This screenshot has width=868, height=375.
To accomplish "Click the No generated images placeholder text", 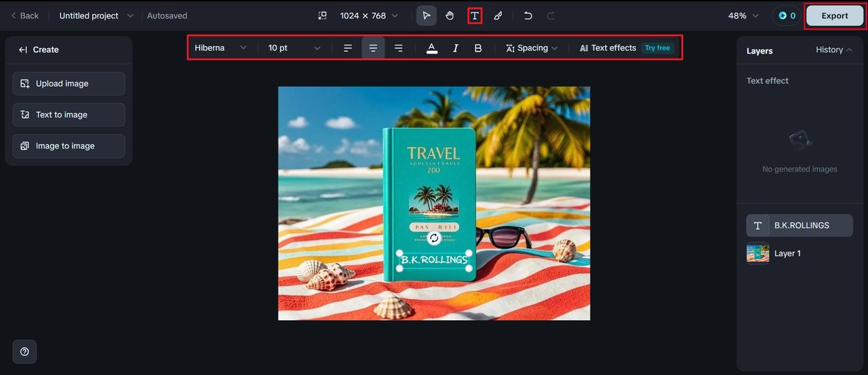I will [x=800, y=169].
